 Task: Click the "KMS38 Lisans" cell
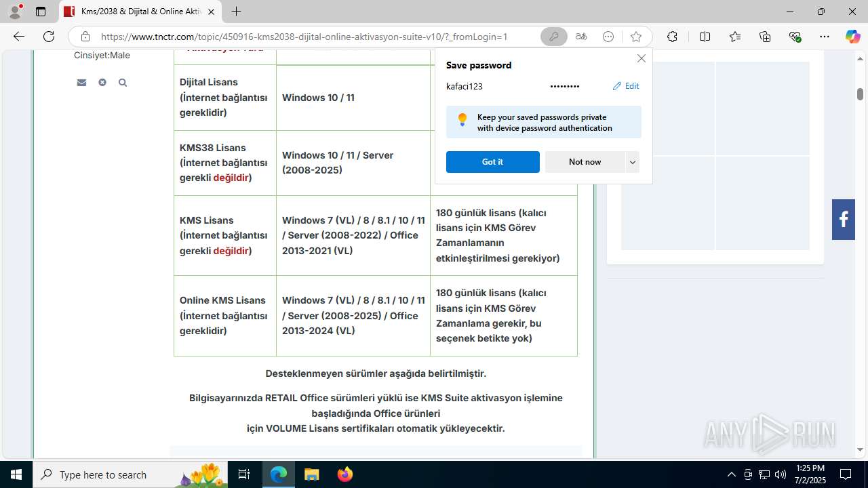tap(225, 163)
